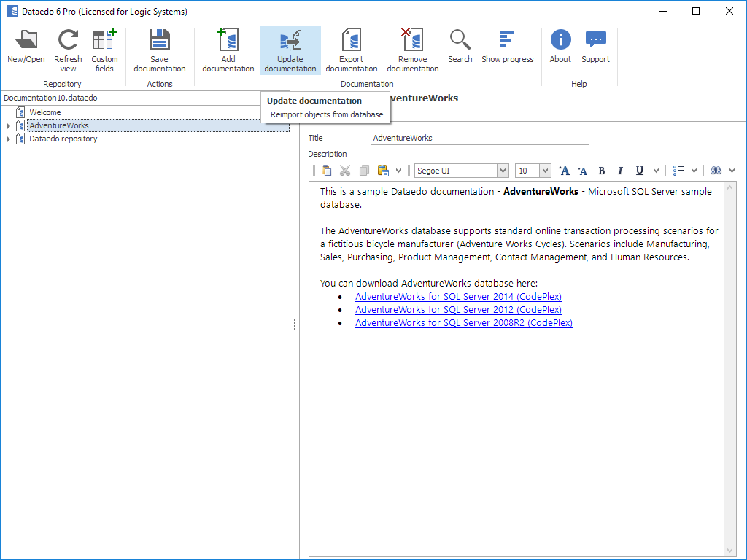Toggle bold formatting in the description editor
Viewport: 747px width, 560px height.
coord(602,171)
